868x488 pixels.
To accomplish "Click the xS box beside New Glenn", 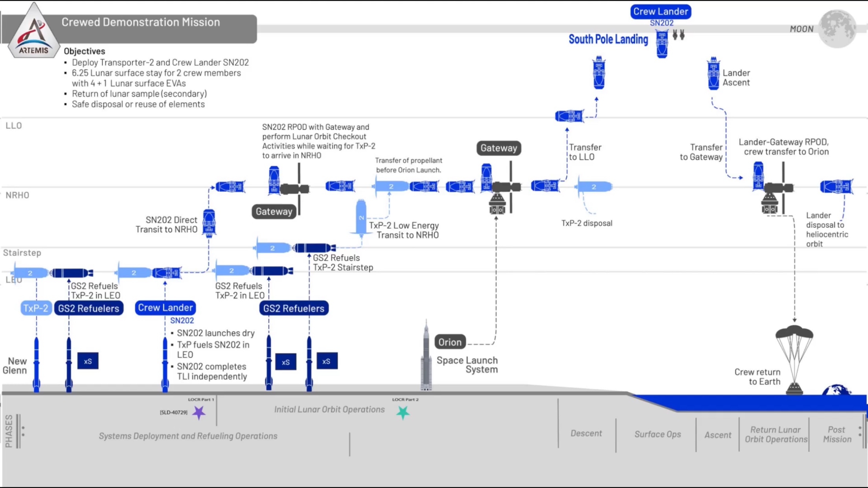I will pyautogui.click(x=88, y=361).
